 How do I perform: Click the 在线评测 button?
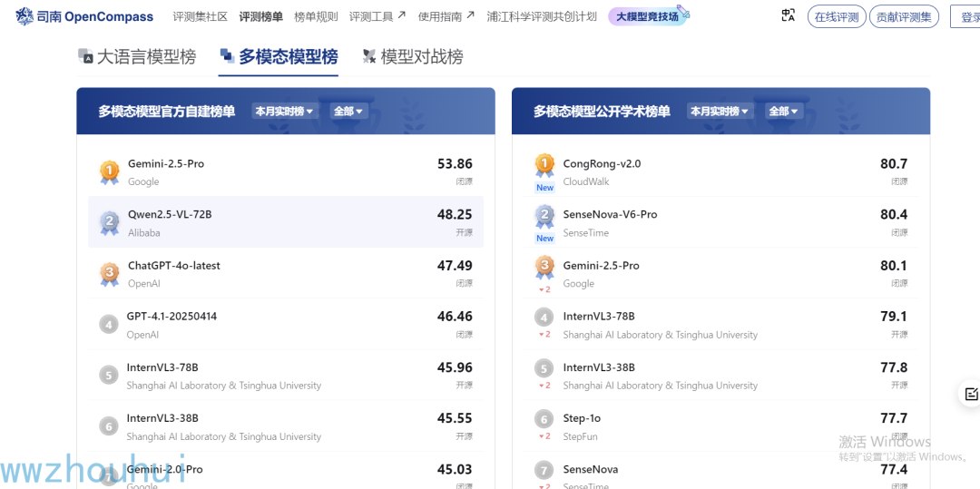click(836, 16)
